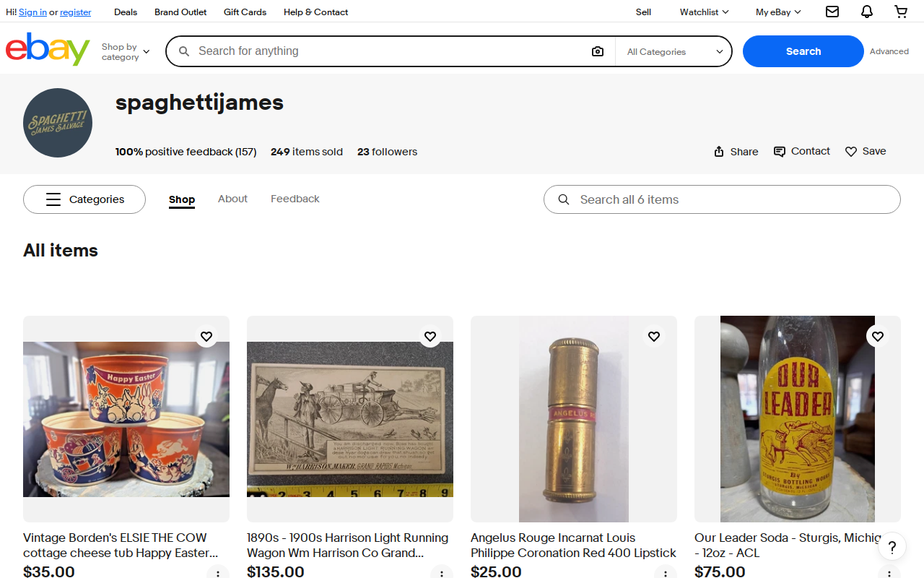
Task: Click the $75.00 price
Action: (720, 571)
